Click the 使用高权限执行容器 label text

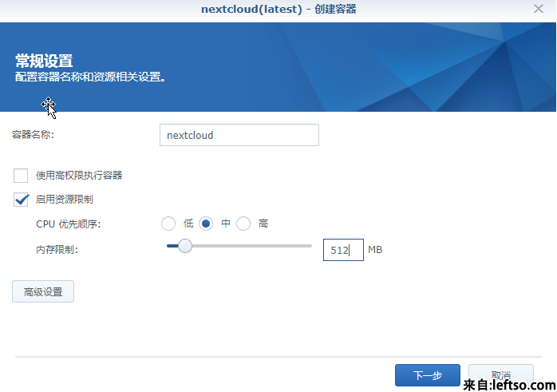point(79,176)
